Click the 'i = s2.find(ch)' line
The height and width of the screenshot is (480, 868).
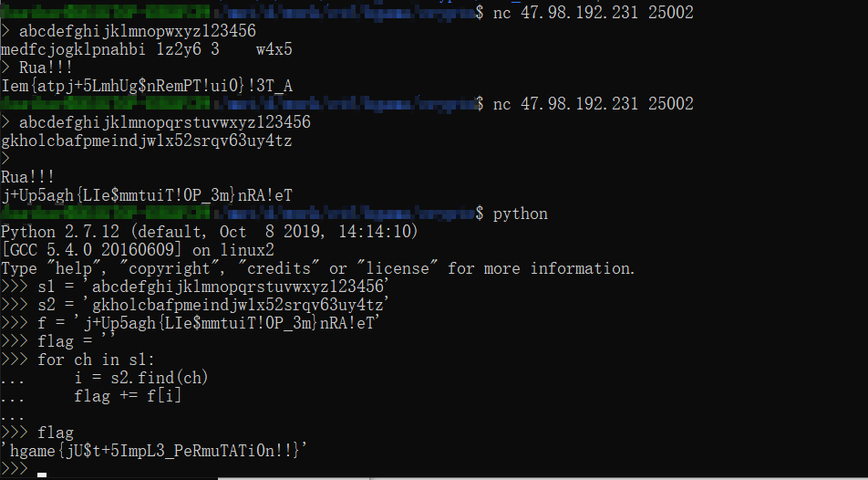[x=141, y=378]
